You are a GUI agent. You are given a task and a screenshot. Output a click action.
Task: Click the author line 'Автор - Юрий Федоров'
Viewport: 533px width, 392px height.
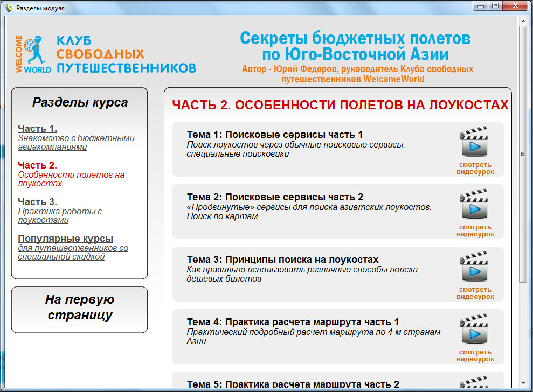(x=290, y=69)
